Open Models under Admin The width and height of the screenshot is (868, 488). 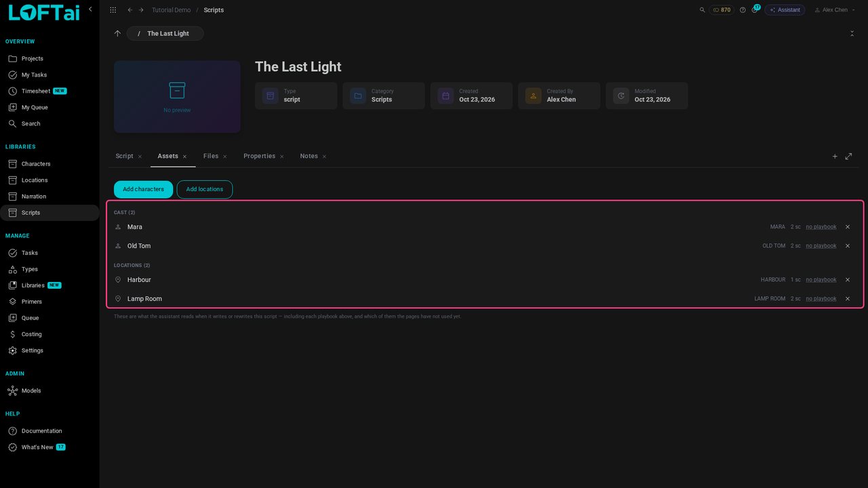31,391
